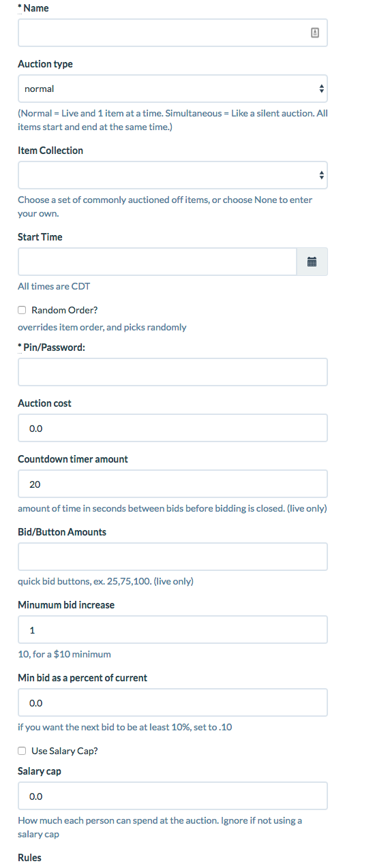Click the Item Collection label
This screenshot has height=868, width=388.
click(x=50, y=151)
